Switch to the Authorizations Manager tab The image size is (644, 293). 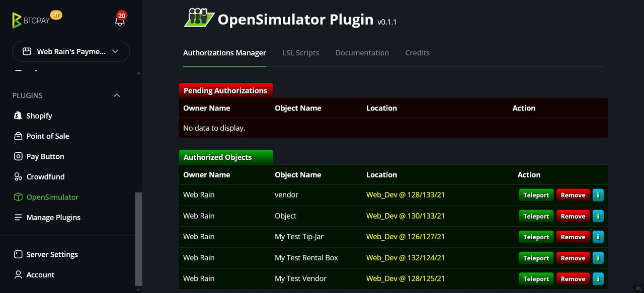tap(224, 53)
